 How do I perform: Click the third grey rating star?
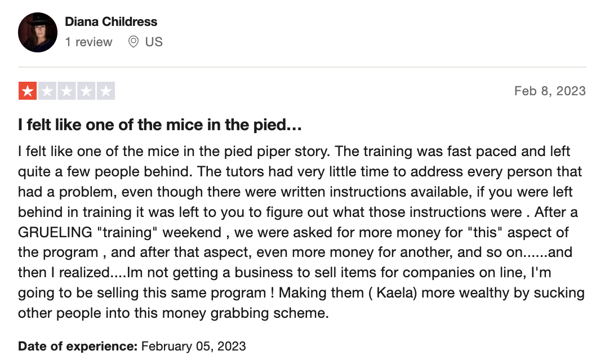coord(66,91)
